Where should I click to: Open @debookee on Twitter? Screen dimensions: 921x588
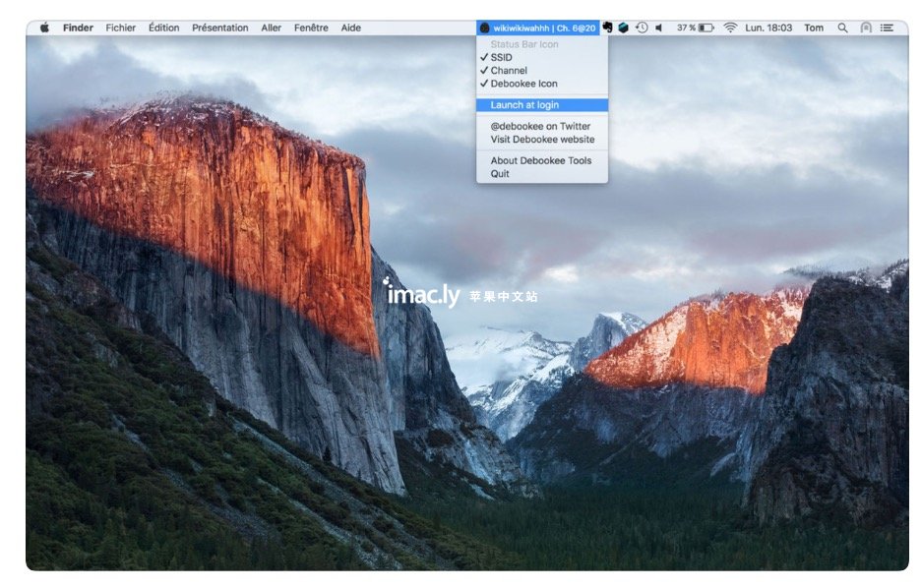click(x=542, y=126)
